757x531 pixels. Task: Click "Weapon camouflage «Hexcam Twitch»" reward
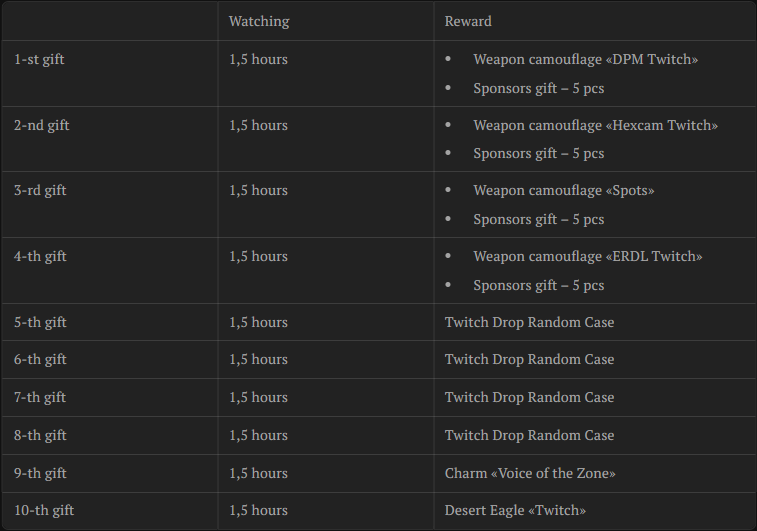click(x=595, y=126)
